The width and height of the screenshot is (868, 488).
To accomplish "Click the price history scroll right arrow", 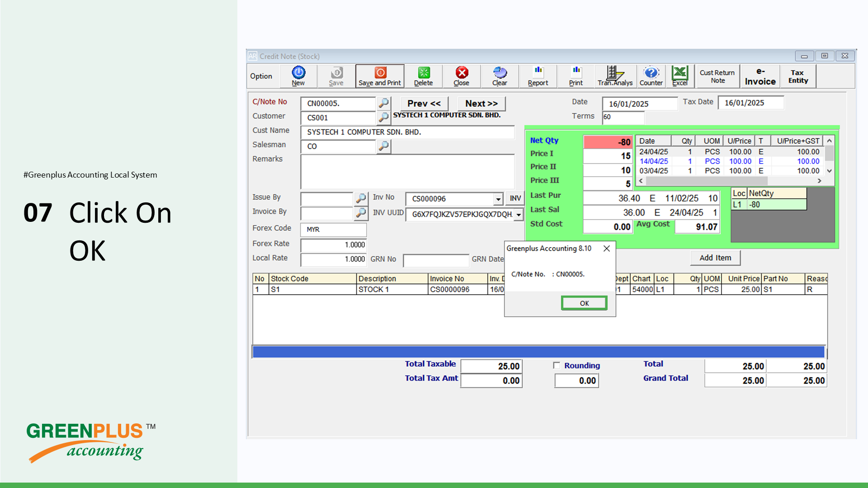I will pyautogui.click(x=819, y=181).
